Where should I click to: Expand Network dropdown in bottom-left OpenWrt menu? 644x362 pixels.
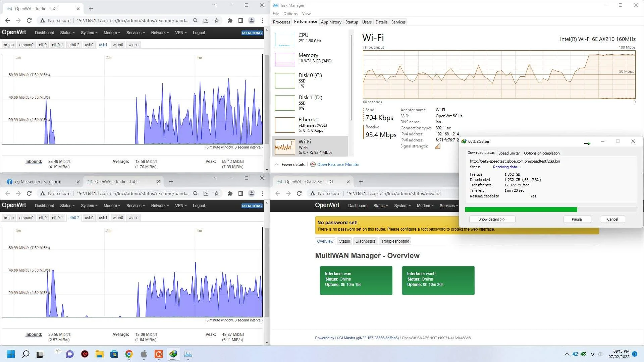coord(160,205)
